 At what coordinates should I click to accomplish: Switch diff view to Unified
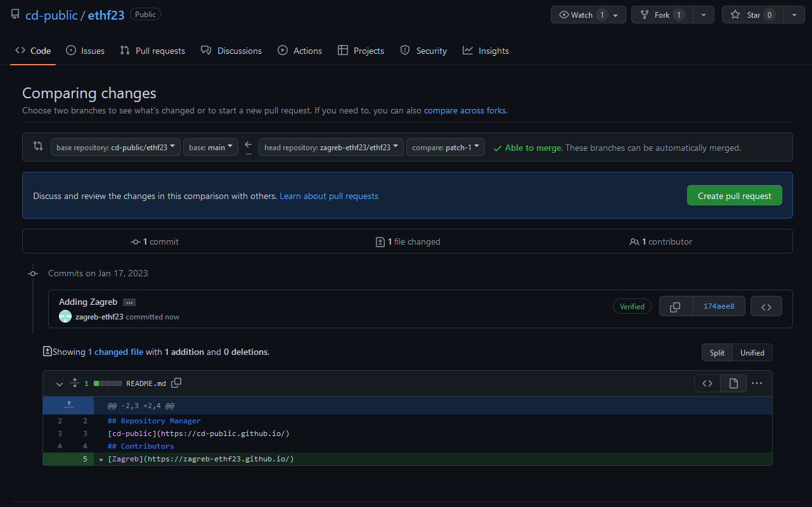pos(752,353)
